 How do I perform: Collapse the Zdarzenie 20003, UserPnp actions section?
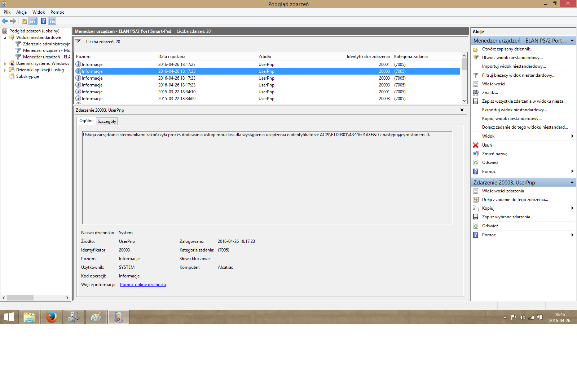[572, 182]
